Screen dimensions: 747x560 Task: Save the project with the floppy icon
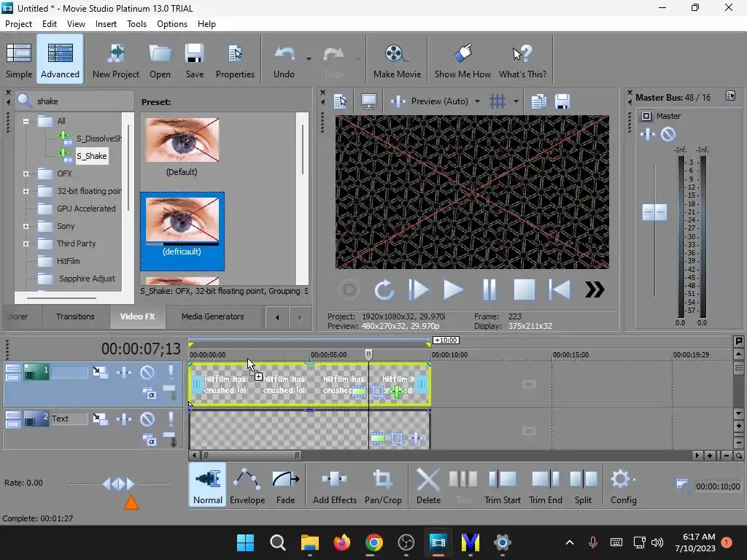coord(194,60)
